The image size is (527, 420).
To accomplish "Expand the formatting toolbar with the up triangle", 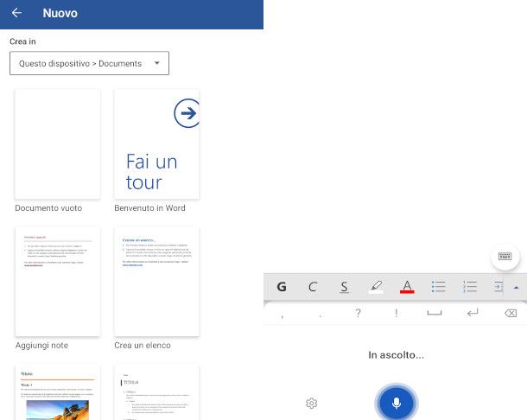I will pyautogui.click(x=517, y=288).
